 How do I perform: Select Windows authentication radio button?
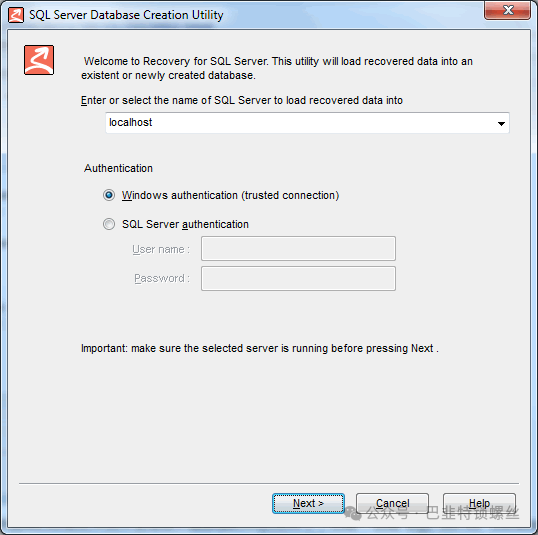pos(109,195)
